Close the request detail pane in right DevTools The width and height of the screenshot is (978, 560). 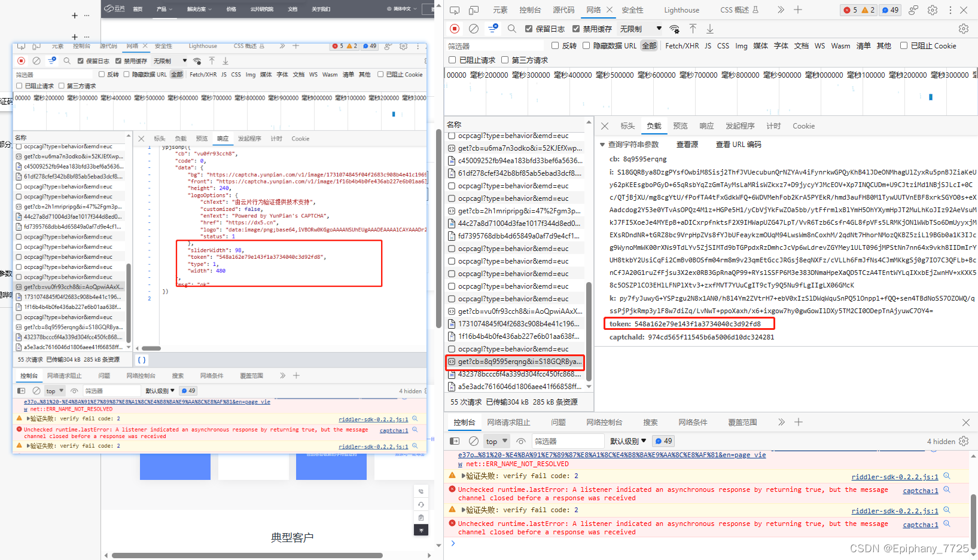pyautogui.click(x=605, y=126)
